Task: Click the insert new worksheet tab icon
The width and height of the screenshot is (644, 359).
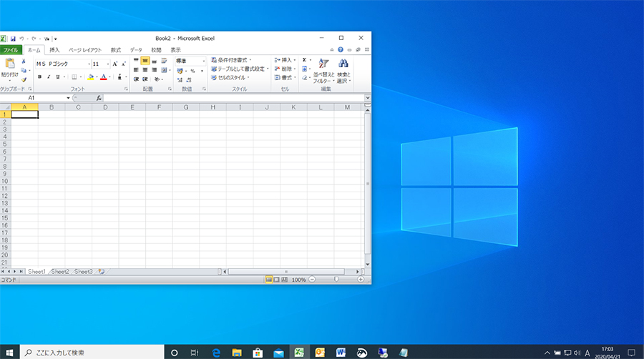Action: tap(101, 272)
